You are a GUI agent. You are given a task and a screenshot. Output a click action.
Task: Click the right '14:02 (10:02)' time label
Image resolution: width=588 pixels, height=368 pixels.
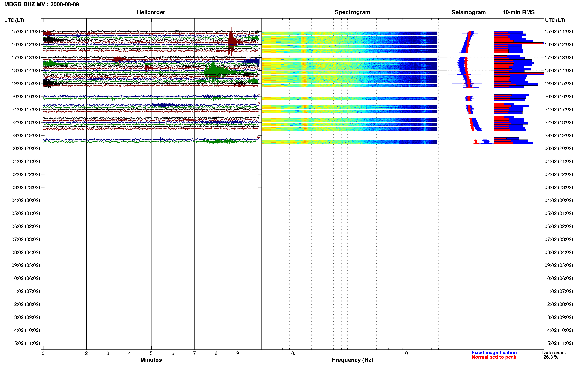point(559,330)
